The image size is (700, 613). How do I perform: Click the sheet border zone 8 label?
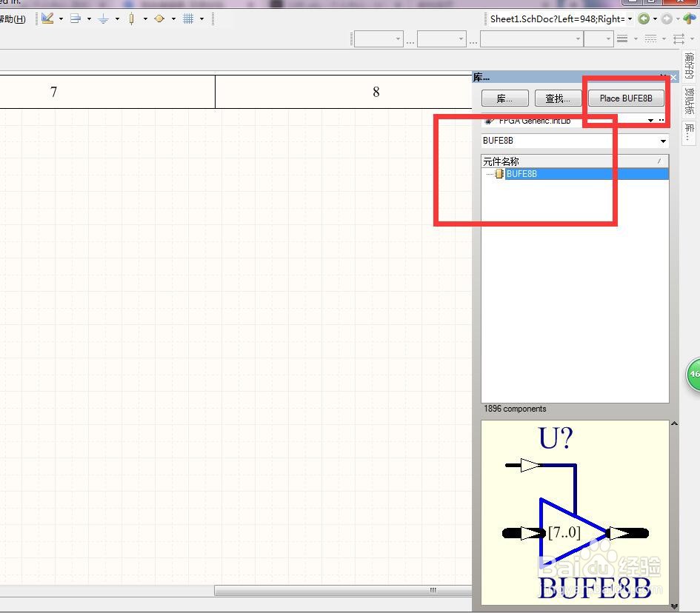click(376, 92)
